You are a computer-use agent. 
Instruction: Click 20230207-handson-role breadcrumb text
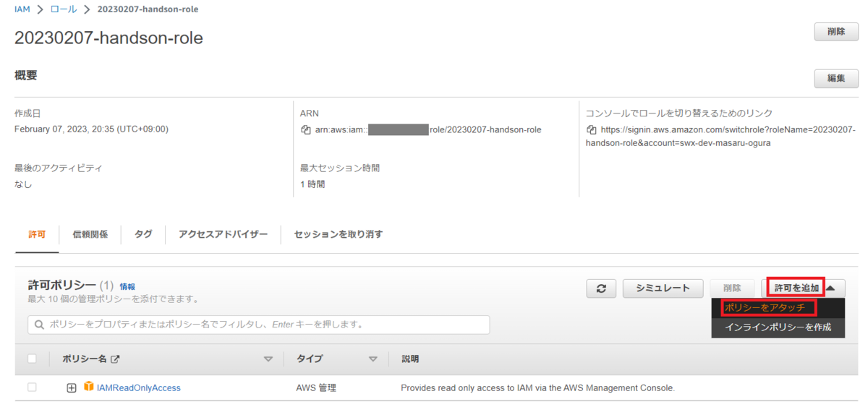(x=146, y=9)
